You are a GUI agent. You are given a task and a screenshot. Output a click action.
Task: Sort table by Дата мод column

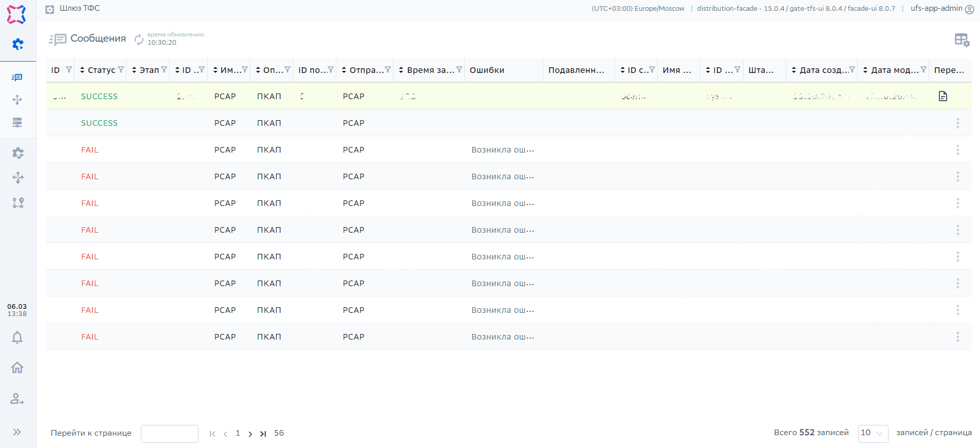(x=865, y=70)
